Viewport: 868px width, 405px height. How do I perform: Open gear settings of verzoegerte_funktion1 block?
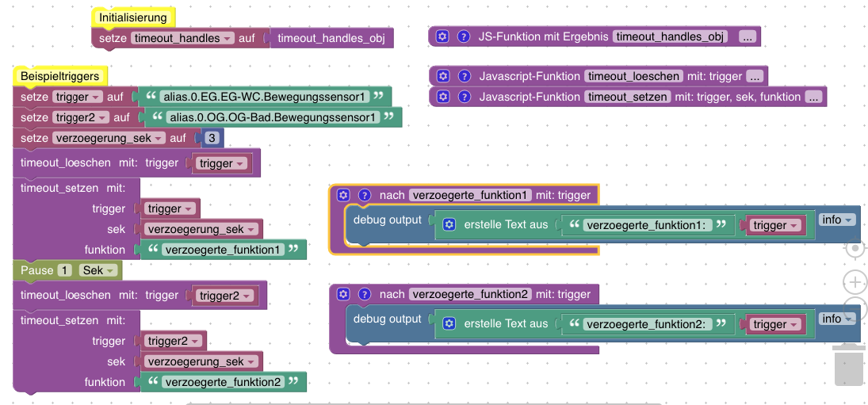pyautogui.click(x=343, y=195)
